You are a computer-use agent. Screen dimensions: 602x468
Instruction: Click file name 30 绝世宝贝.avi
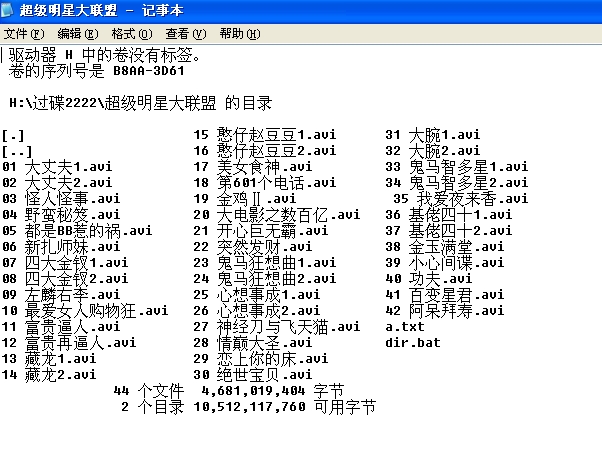pos(253,375)
